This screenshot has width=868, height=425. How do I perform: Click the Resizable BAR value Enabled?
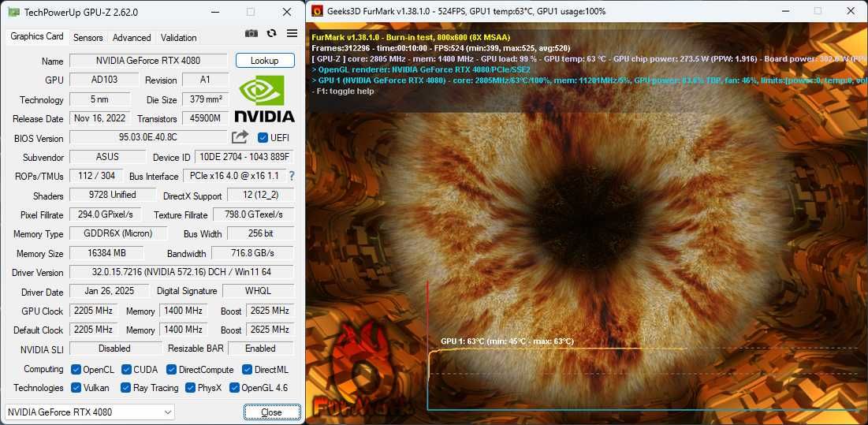pyautogui.click(x=261, y=349)
